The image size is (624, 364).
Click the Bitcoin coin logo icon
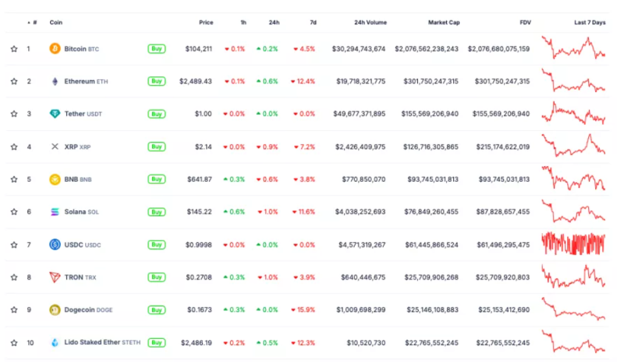[55, 48]
